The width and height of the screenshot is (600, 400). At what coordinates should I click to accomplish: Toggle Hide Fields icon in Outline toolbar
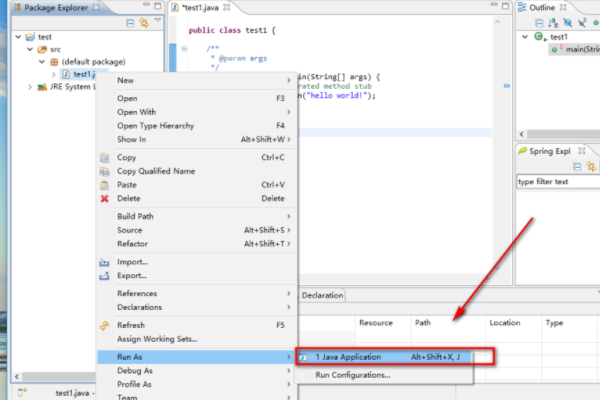click(566, 21)
